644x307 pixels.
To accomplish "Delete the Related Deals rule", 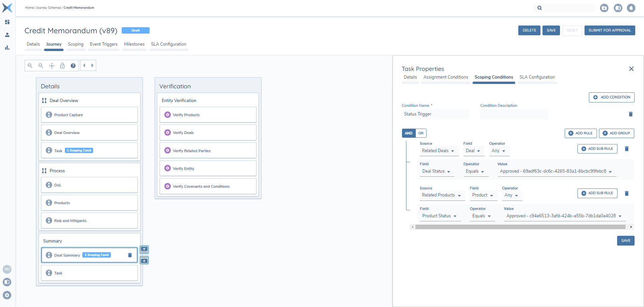I will [x=627, y=149].
